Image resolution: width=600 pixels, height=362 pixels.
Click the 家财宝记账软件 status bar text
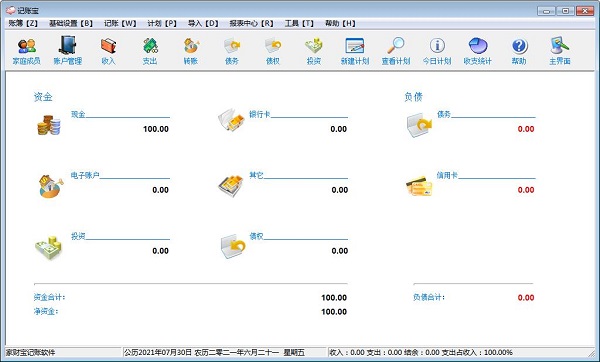point(30,352)
